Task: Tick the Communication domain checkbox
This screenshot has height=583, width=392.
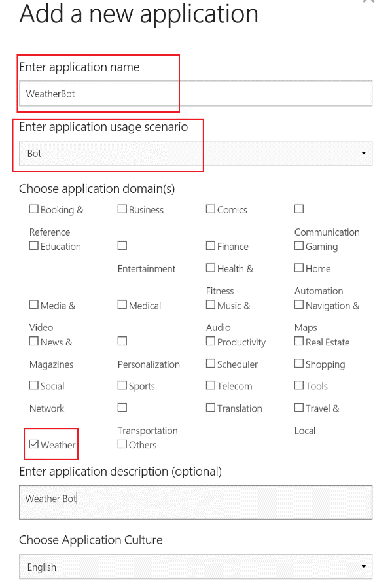Action: 299,209
